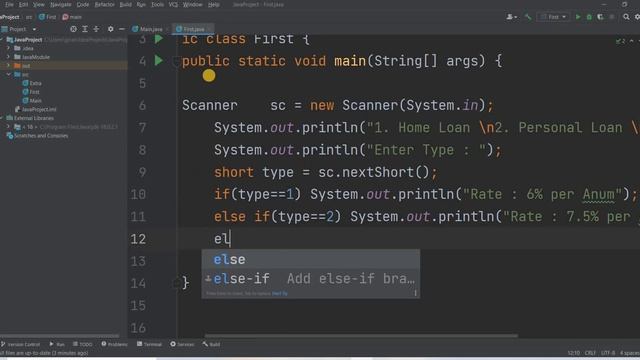Open the File menu
Image resolution: width=640 pixels, height=360 pixels.
click(x=9, y=4)
